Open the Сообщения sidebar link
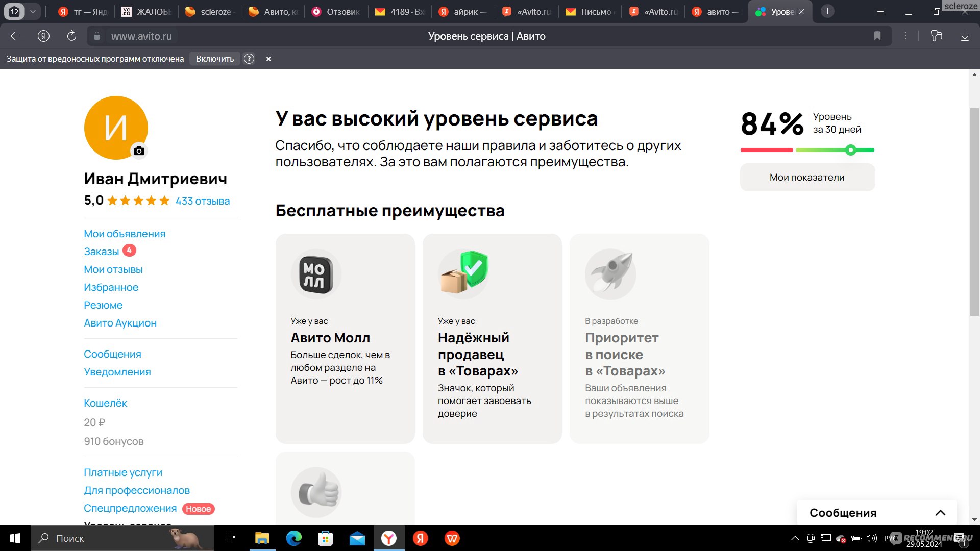 click(x=112, y=354)
